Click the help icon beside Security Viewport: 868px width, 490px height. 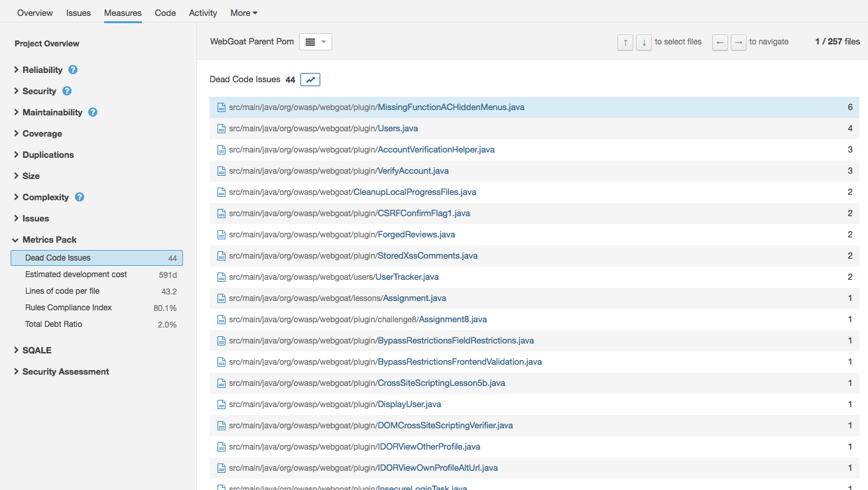(67, 91)
